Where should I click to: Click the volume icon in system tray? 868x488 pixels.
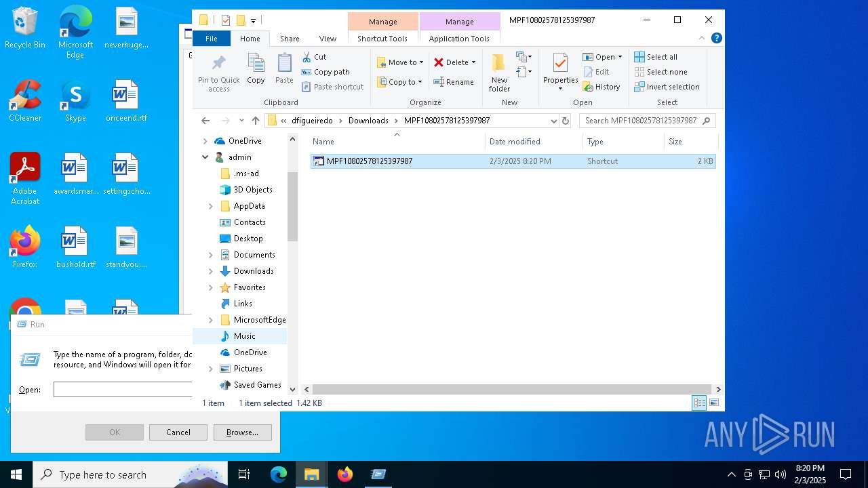[781, 474]
